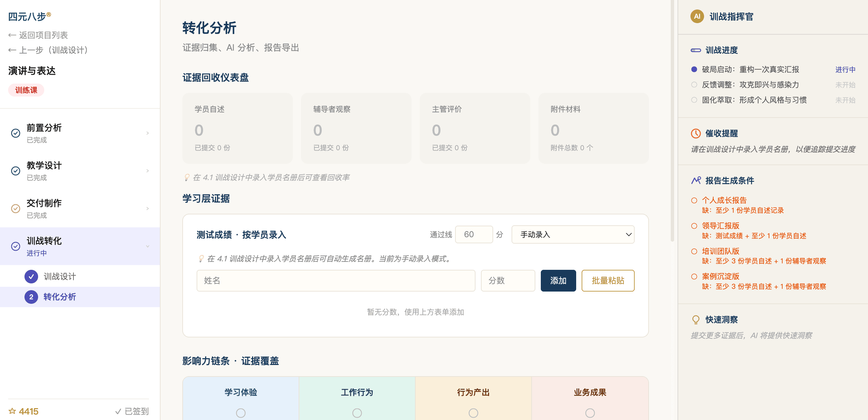Select 转化分析 step in the sidebar

[x=61, y=297]
